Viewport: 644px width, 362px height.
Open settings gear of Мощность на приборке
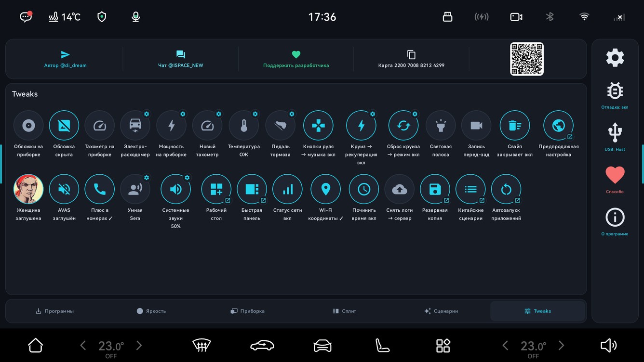pyautogui.click(x=183, y=114)
